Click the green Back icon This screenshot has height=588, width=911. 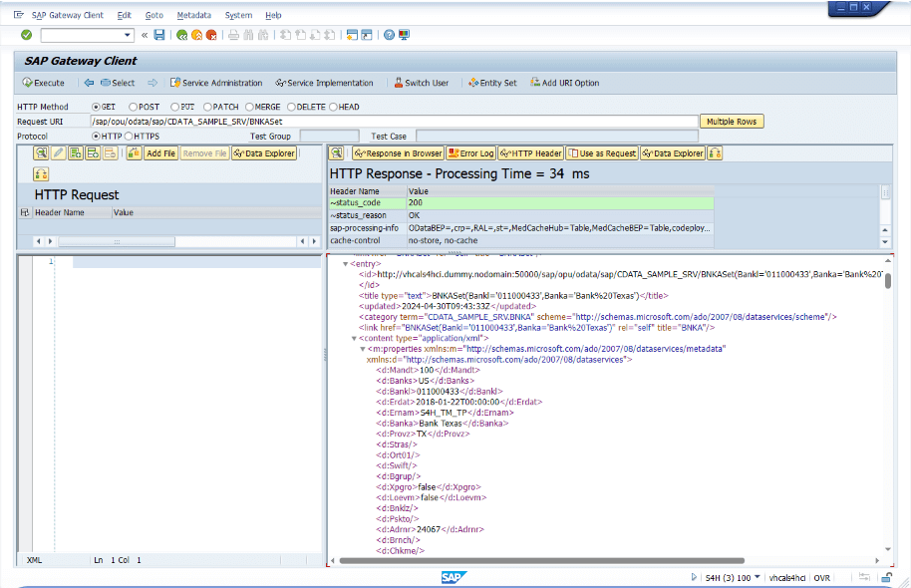tap(181, 35)
